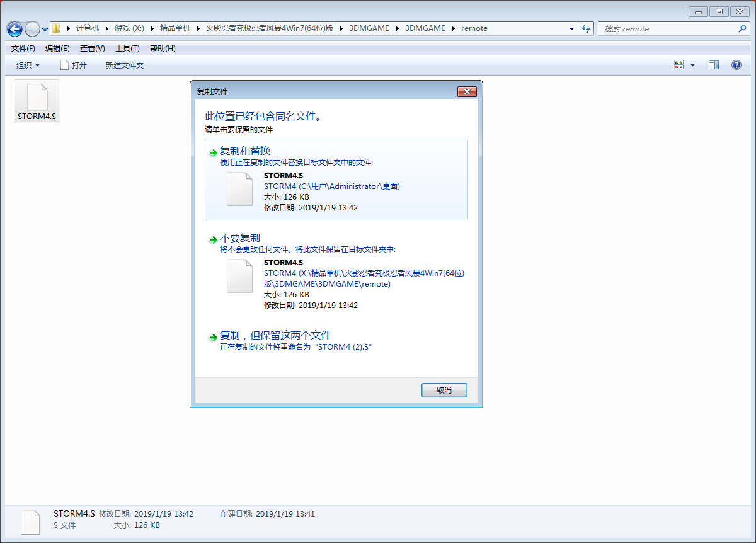Expand arrow after 精品单机 breadcrumb
The width and height of the screenshot is (756, 543).
(198, 28)
